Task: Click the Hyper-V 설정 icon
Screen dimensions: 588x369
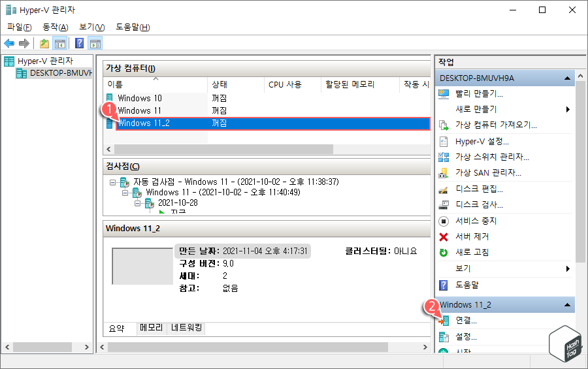Action: coord(444,141)
